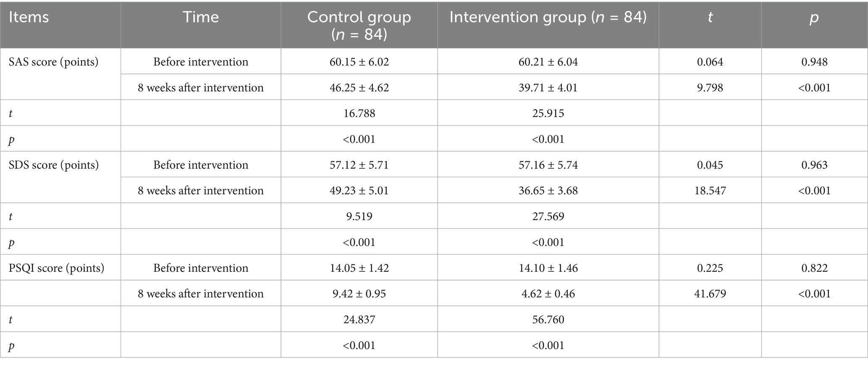Click the 57.16 ± 5.74 cell
The image size is (868, 365).
tap(548, 165)
